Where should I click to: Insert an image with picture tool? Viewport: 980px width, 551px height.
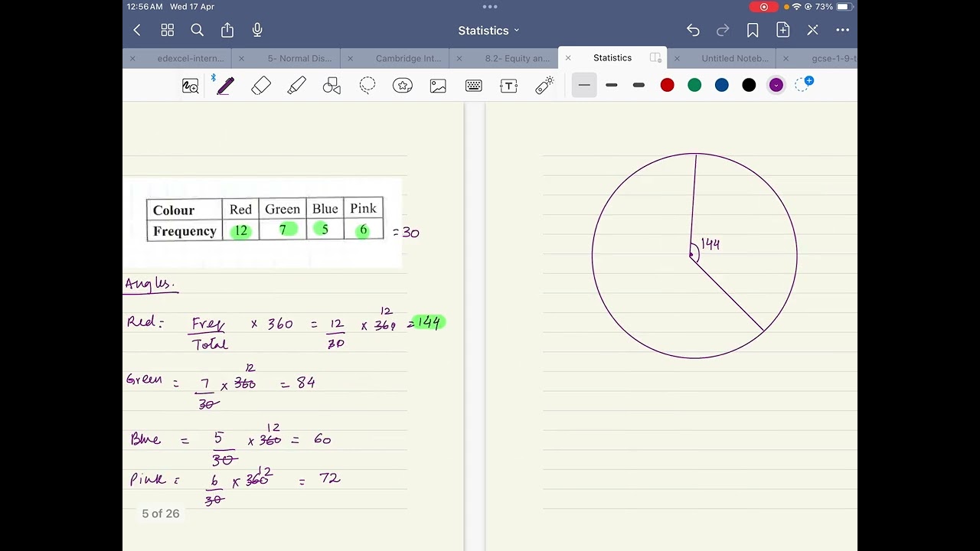coord(438,86)
